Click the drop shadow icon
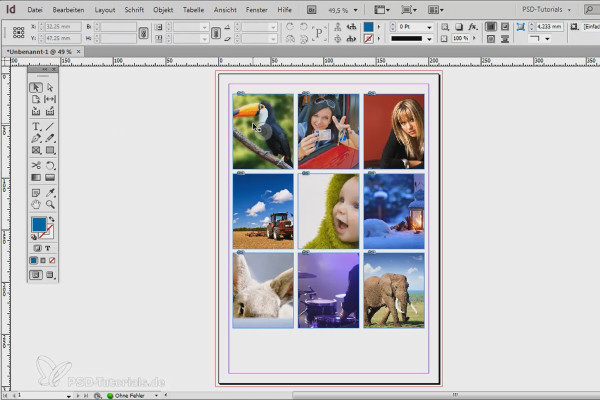The height and width of the screenshot is (400, 600). 459,27
